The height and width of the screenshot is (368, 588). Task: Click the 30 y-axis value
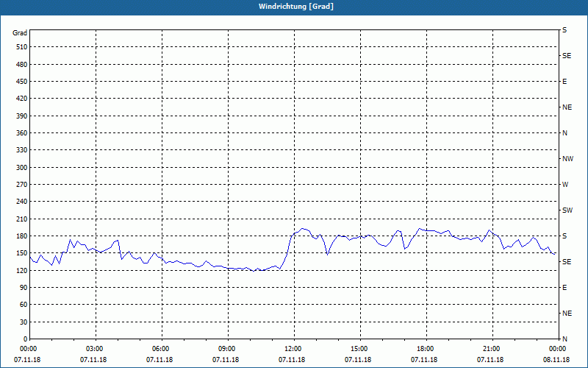coord(24,322)
